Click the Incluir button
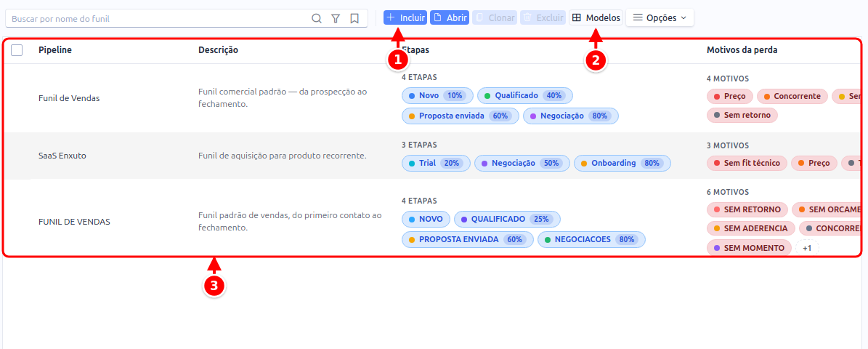The image size is (868, 349). tap(405, 17)
